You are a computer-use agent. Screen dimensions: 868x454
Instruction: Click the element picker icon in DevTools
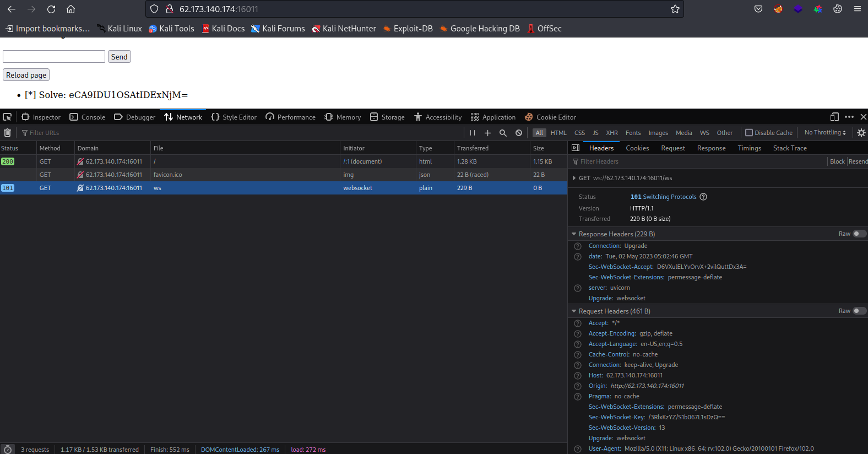click(x=7, y=117)
